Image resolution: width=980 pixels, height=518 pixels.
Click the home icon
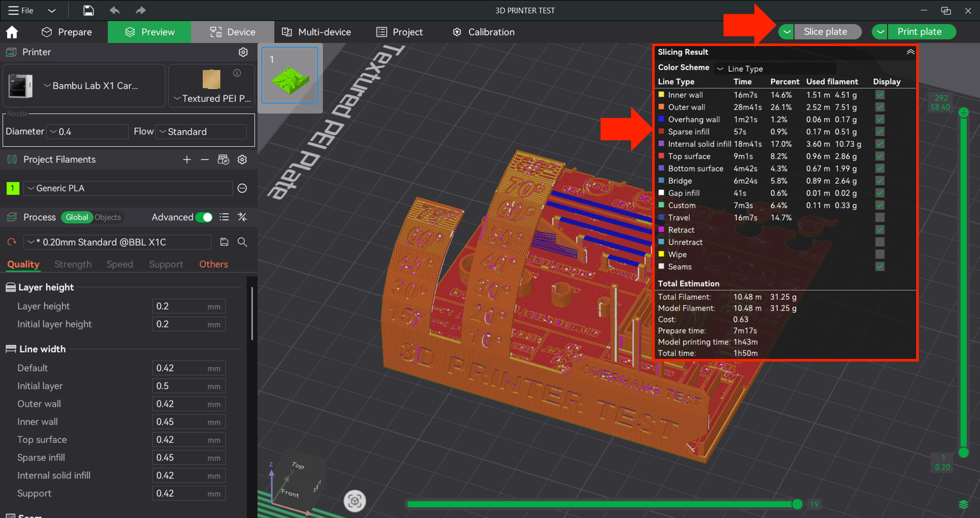click(12, 32)
